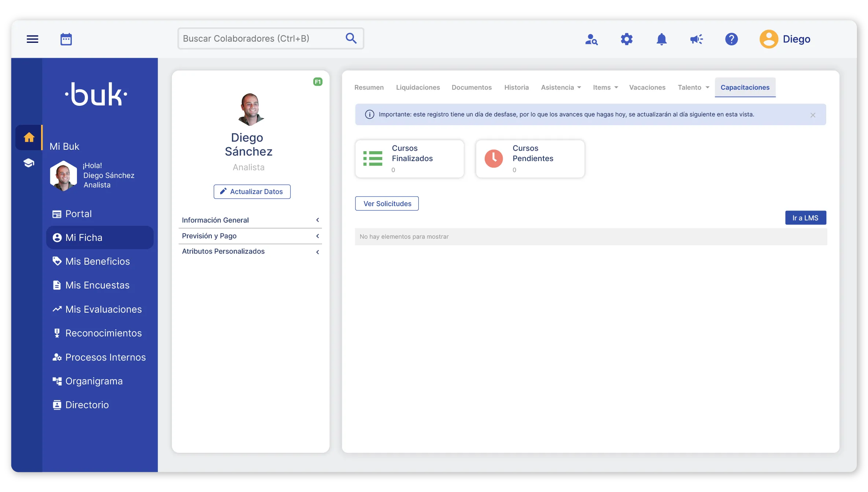This screenshot has width=868, height=492.
Task: Click the megaphone announcements icon
Action: pyautogui.click(x=696, y=39)
